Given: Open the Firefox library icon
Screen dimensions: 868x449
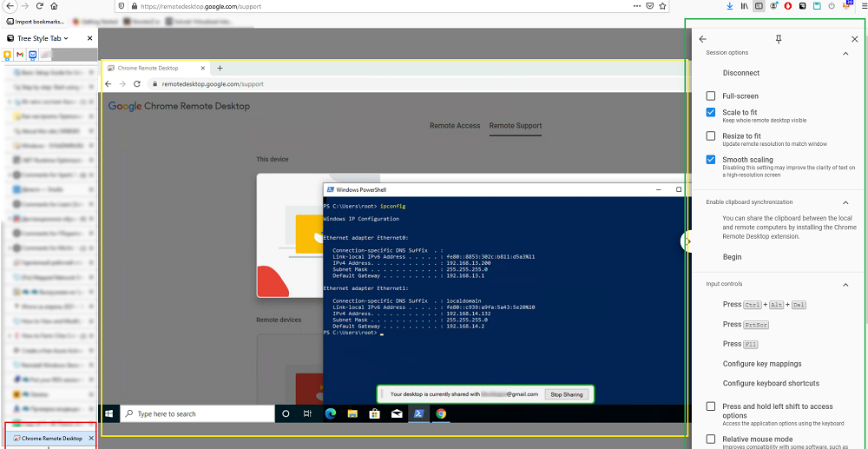Looking at the screenshot, I should (x=745, y=6).
